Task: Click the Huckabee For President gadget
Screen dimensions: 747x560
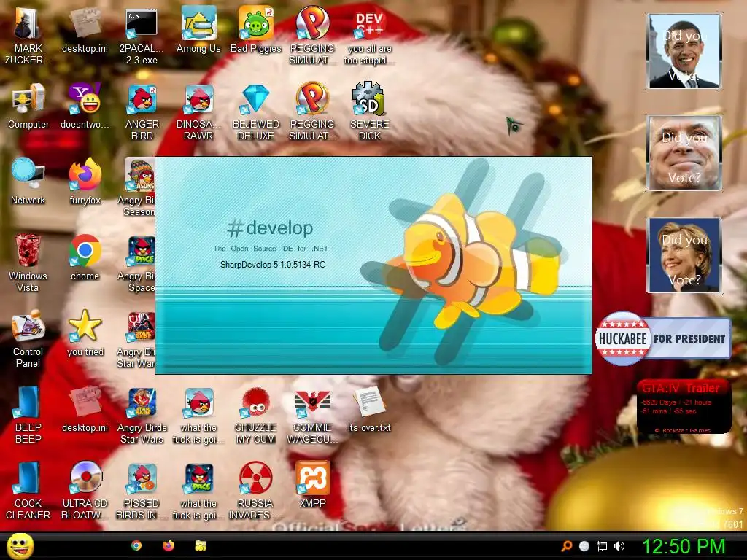Action: tap(662, 338)
